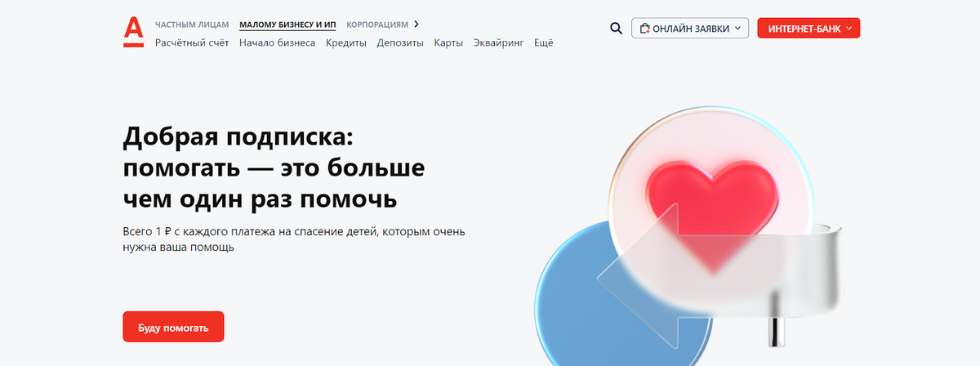Image resolution: width=980 pixels, height=366 pixels.
Task: Click the Добрая подписка headline
Action: click(x=273, y=167)
